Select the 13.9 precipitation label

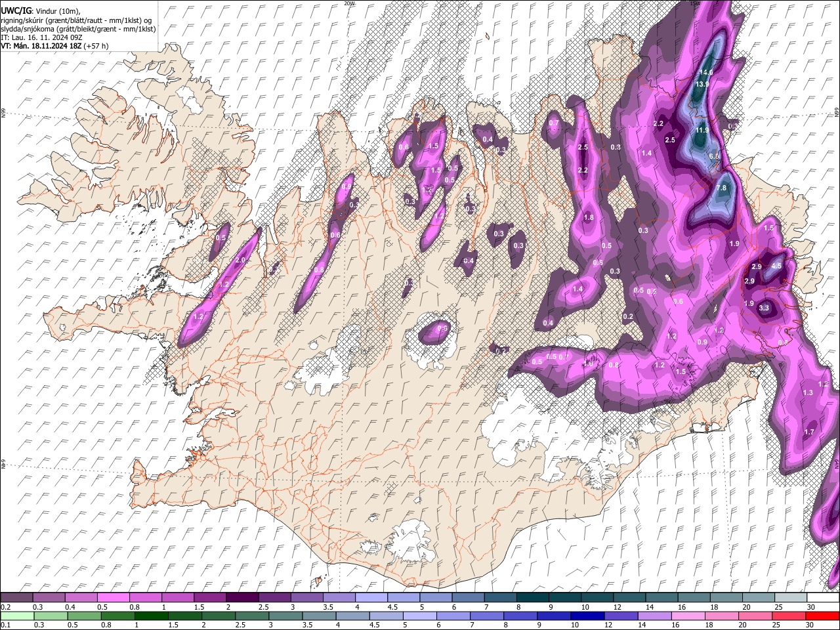pyautogui.click(x=702, y=85)
